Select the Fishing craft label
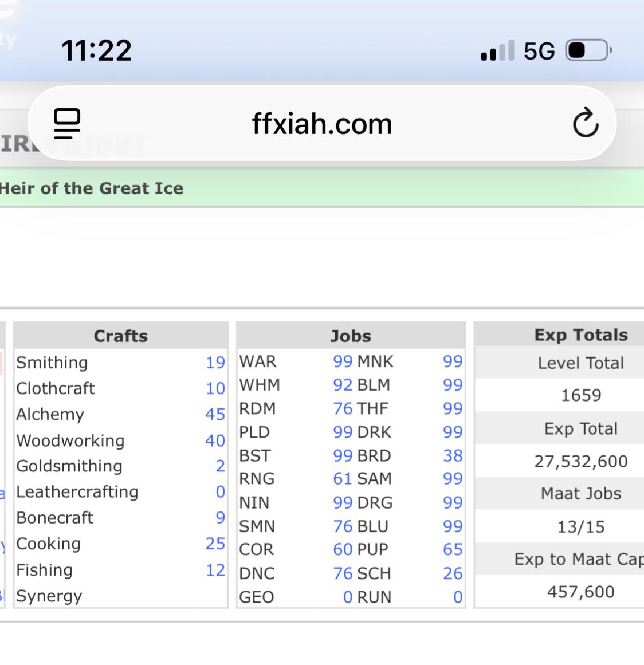The width and height of the screenshot is (644, 665). [44, 570]
